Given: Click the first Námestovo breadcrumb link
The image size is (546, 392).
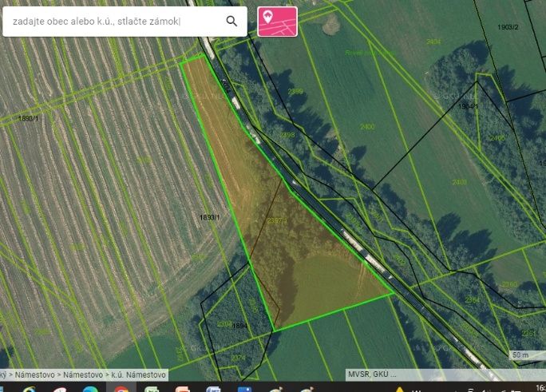Looking at the screenshot, I should pyautogui.click(x=34, y=375).
